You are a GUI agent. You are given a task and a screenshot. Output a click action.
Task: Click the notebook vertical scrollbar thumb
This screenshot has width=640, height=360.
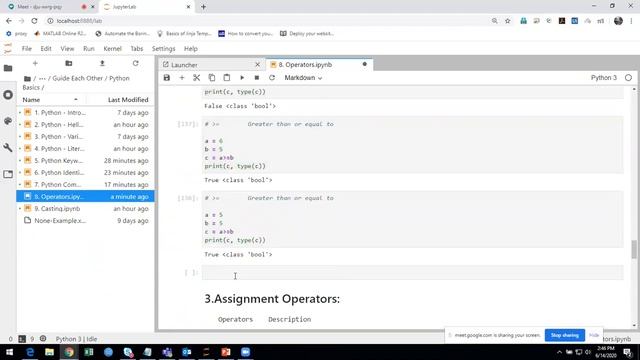[634, 249]
